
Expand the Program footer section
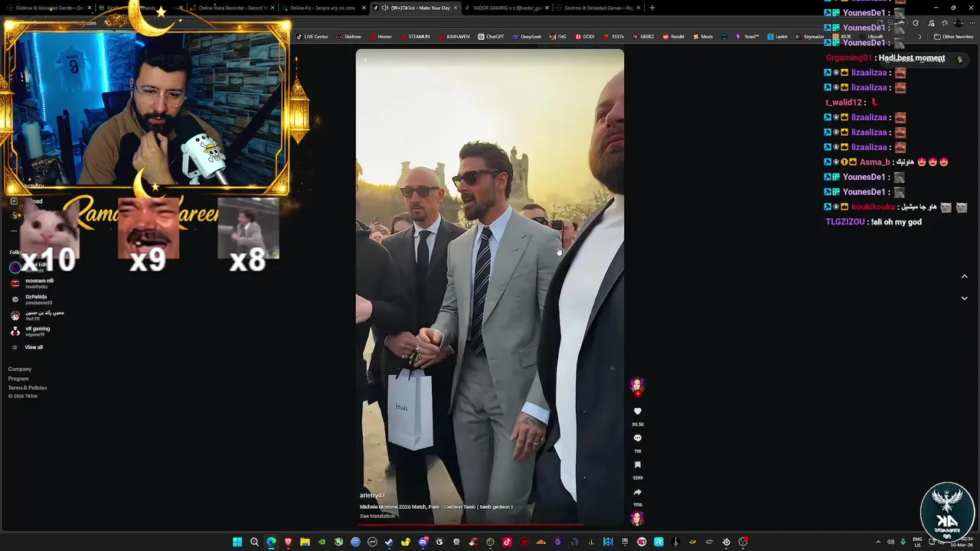[x=18, y=378]
